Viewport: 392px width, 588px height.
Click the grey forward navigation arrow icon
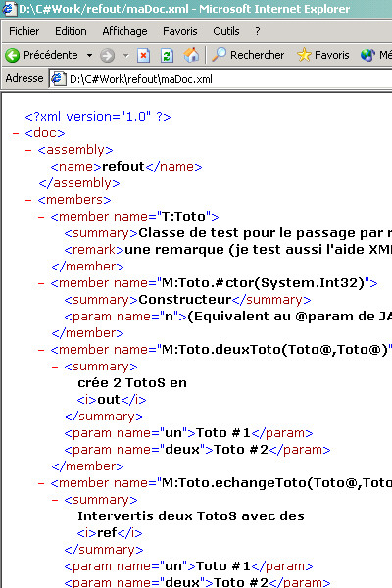point(107,56)
